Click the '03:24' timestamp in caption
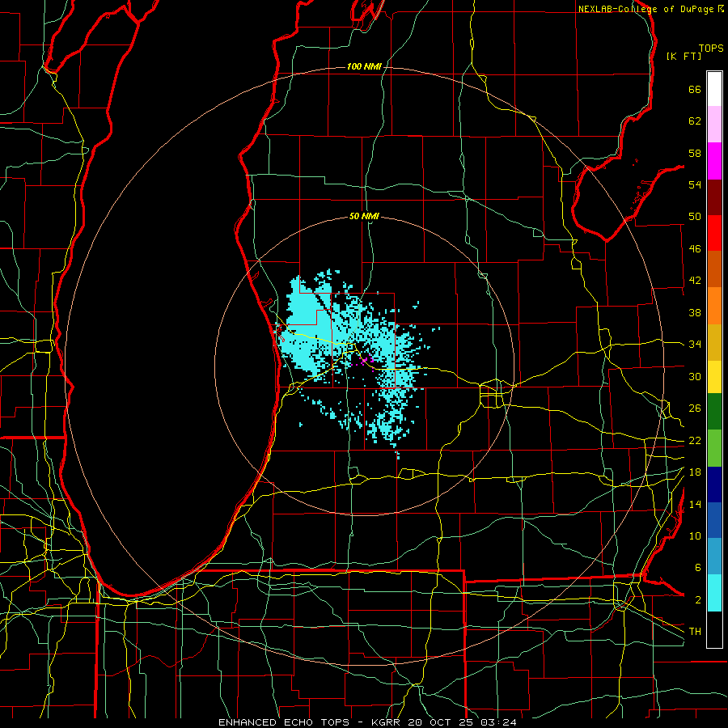 pyautogui.click(x=499, y=722)
